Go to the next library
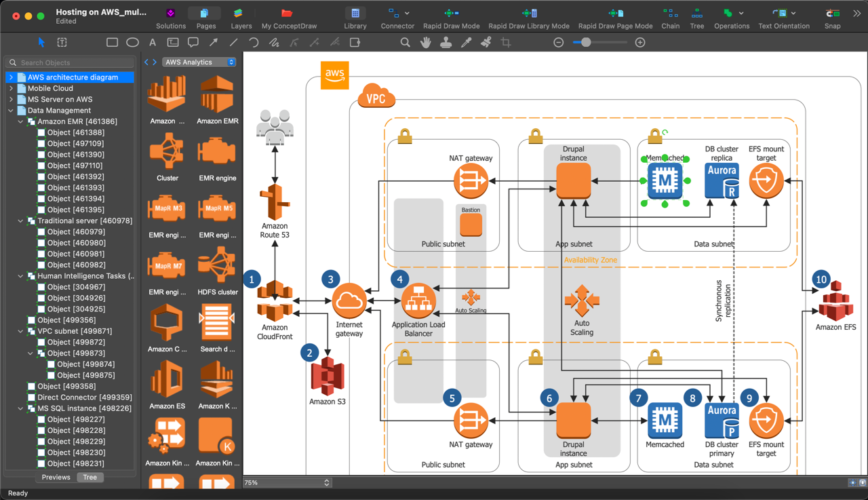 click(x=155, y=62)
